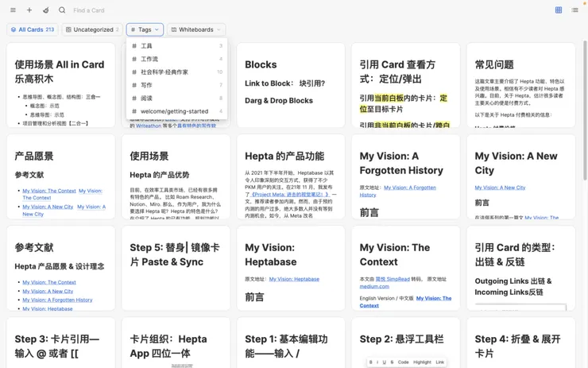
Task: Open the Writeathon link
Action: [149, 126]
